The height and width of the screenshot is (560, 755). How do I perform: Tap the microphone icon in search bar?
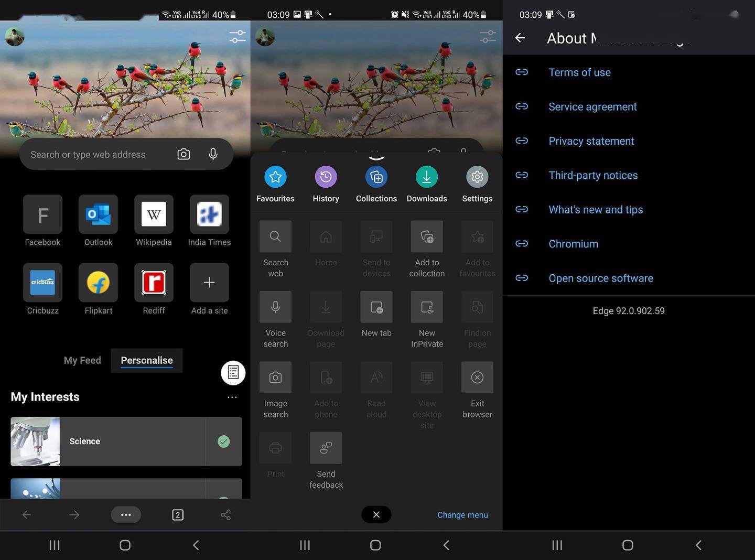[213, 154]
